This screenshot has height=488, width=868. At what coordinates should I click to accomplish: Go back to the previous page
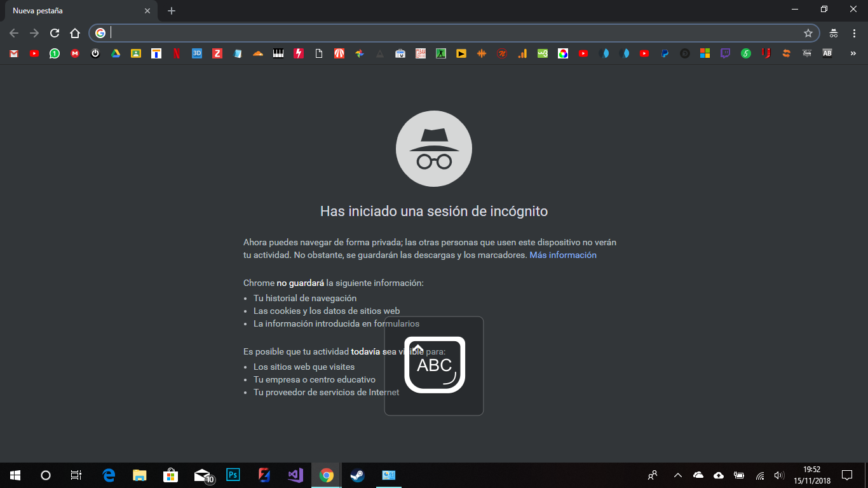tap(14, 33)
